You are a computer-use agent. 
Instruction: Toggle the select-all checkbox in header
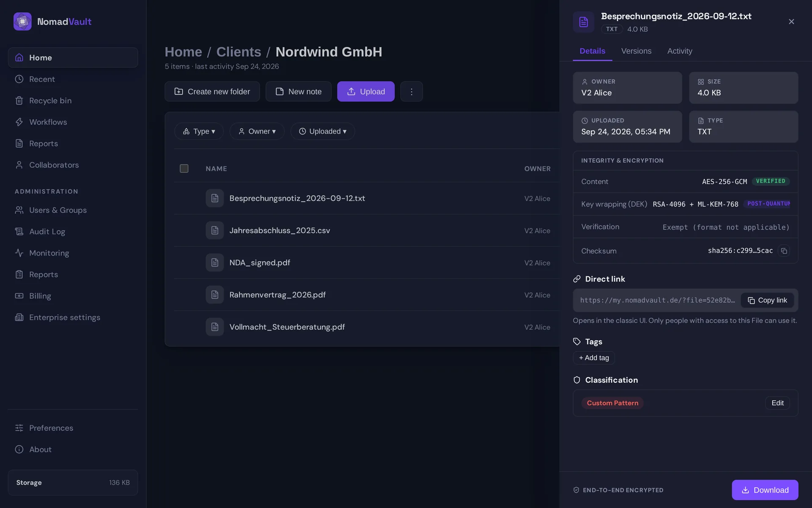184,168
